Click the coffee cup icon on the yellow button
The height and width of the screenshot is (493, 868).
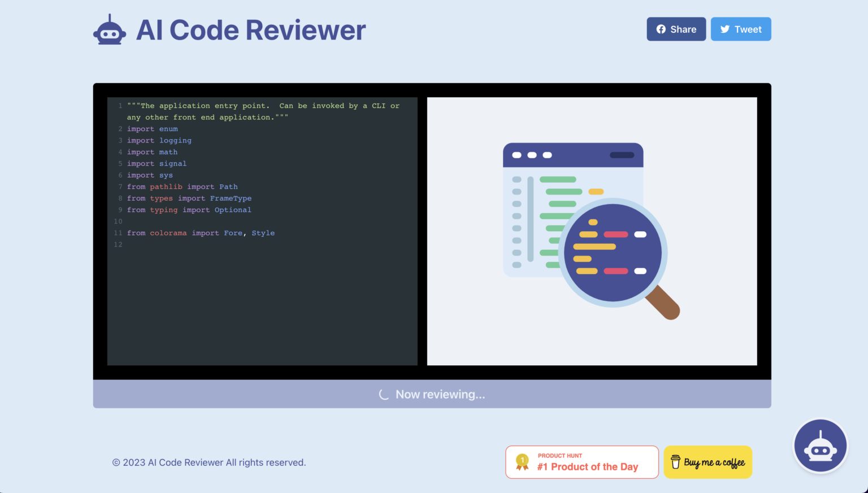click(x=676, y=462)
